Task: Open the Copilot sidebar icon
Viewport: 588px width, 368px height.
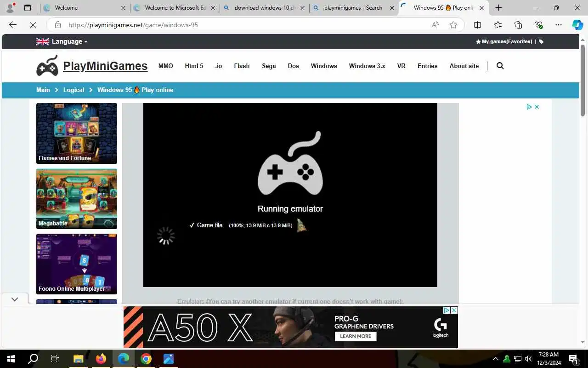Action: 577,25
